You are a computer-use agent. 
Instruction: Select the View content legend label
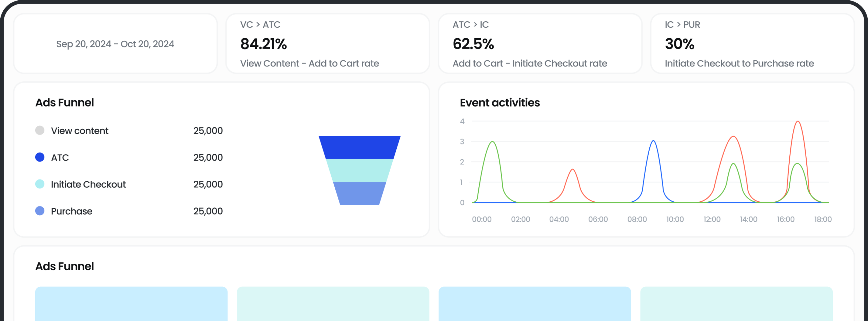[80, 131]
